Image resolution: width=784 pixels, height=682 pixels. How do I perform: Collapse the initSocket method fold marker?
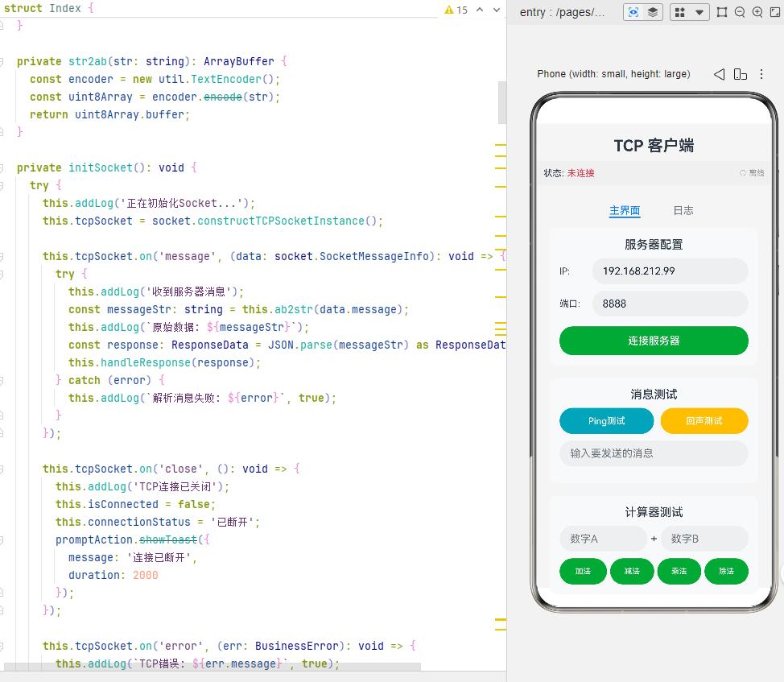point(2,168)
